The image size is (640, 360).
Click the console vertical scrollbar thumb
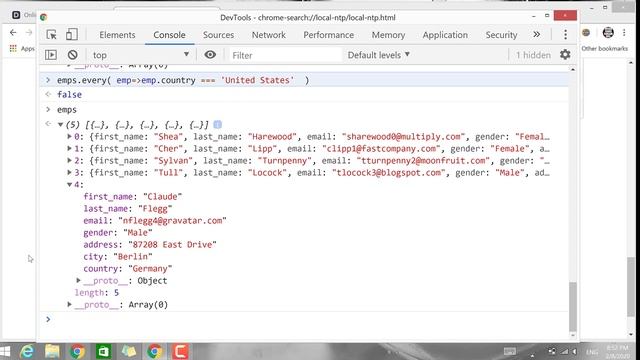pyautogui.click(x=573, y=307)
